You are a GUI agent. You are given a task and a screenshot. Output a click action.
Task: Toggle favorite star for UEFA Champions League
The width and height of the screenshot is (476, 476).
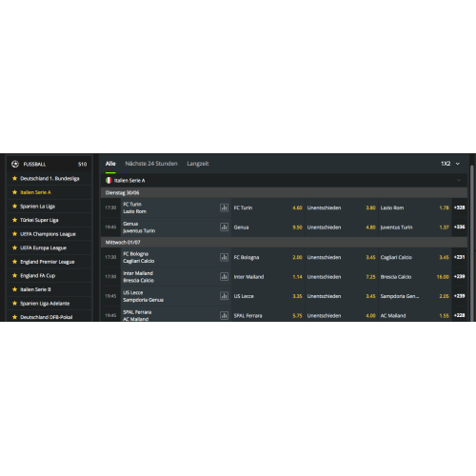(x=14, y=234)
